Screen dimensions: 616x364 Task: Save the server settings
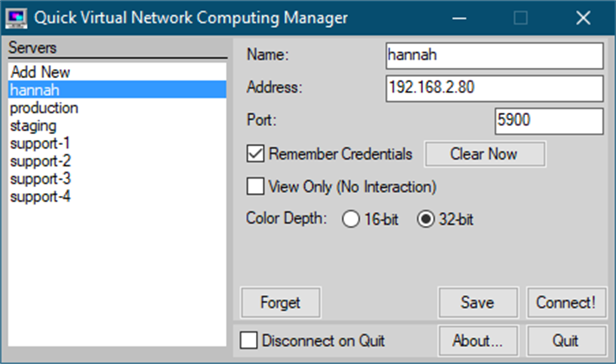pos(478,302)
